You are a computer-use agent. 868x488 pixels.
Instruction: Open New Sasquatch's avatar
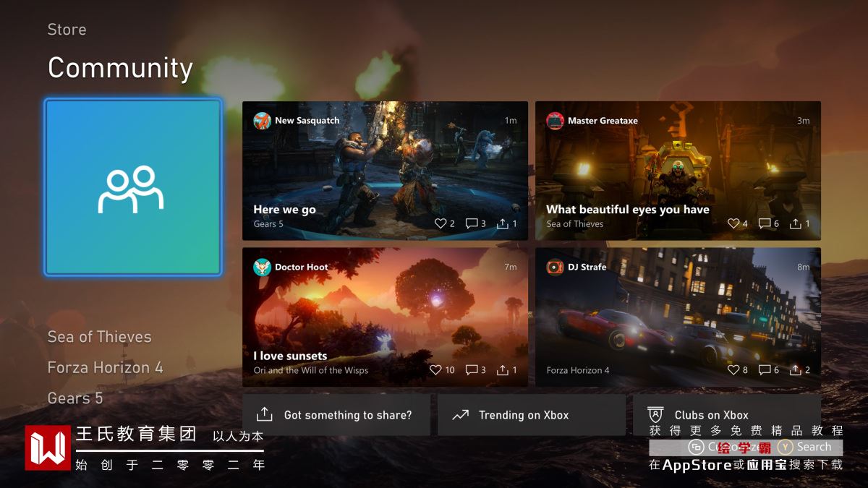click(262, 121)
